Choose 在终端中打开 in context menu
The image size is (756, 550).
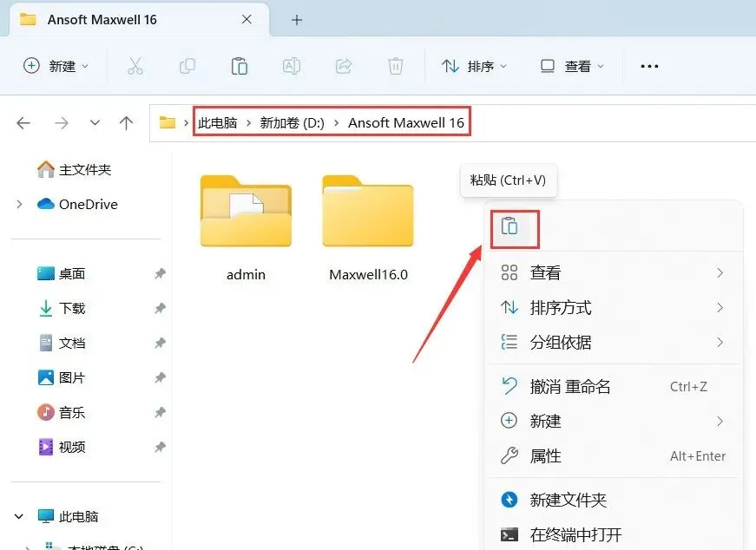tap(614, 534)
